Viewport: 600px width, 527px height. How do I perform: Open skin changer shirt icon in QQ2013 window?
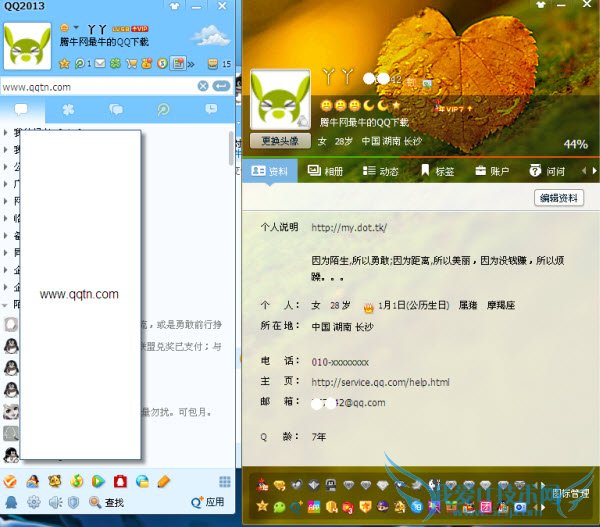click(x=174, y=6)
